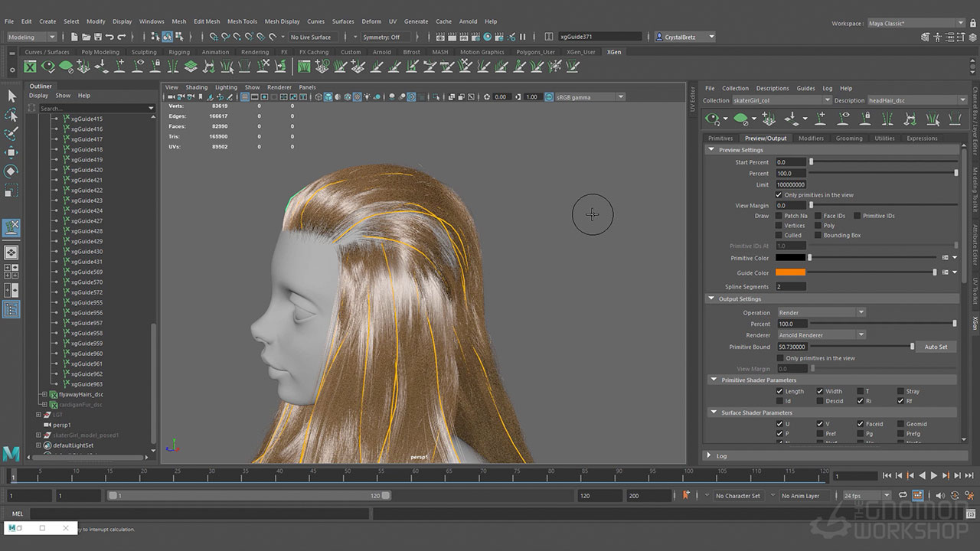Enable the Bounding Box draw checkbox
Image resolution: width=980 pixels, height=551 pixels.
[x=818, y=236]
